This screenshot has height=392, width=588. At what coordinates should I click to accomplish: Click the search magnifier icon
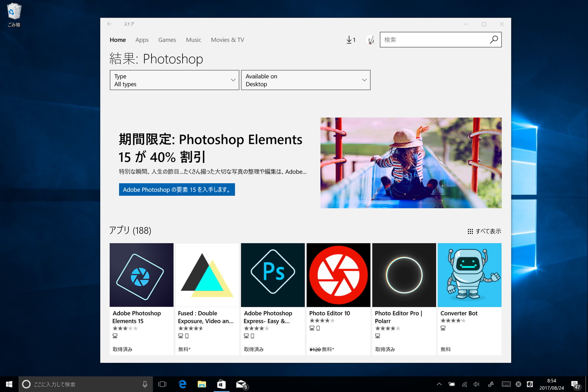point(494,40)
